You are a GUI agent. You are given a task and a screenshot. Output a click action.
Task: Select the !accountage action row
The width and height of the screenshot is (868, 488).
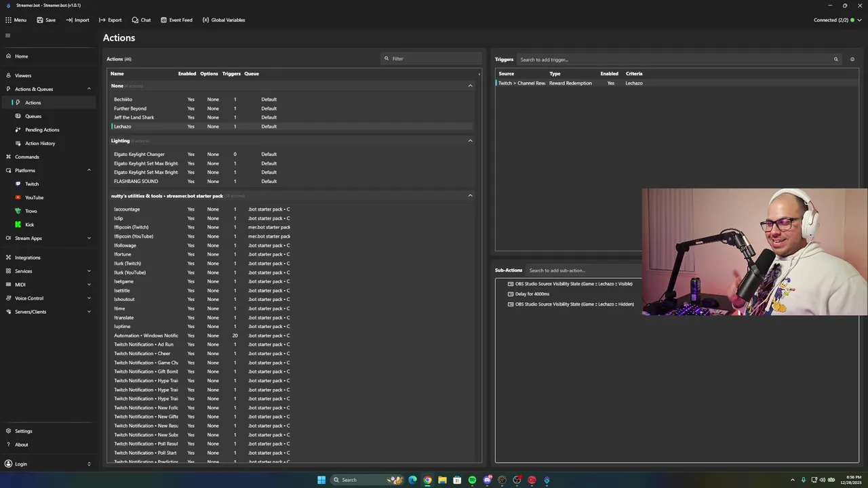pyautogui.click(x=292, y=209)
